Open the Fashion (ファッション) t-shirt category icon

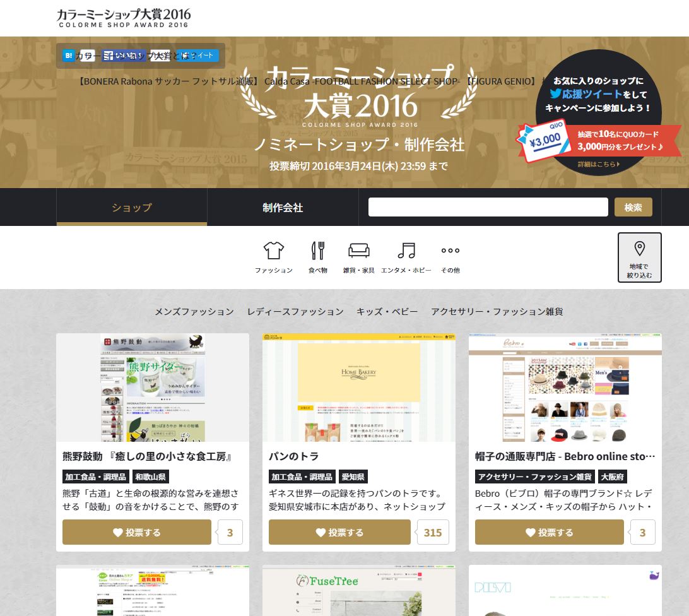(274, 258)
